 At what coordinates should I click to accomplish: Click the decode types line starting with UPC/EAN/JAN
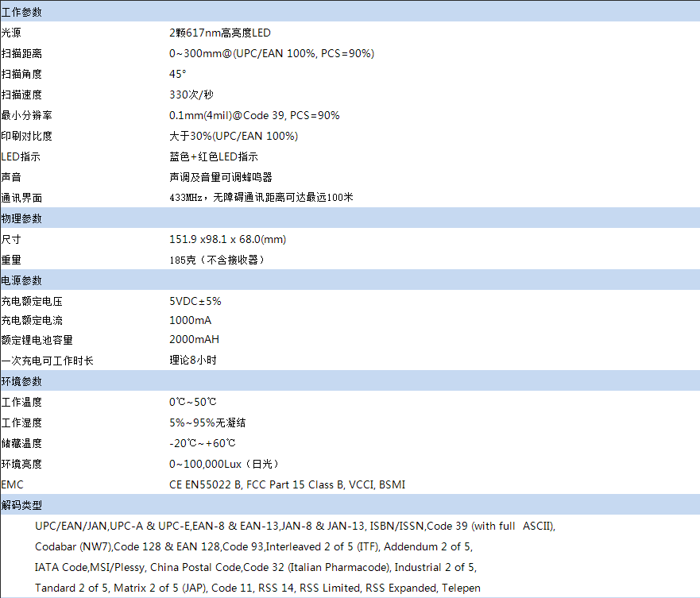tap(294, 525)
